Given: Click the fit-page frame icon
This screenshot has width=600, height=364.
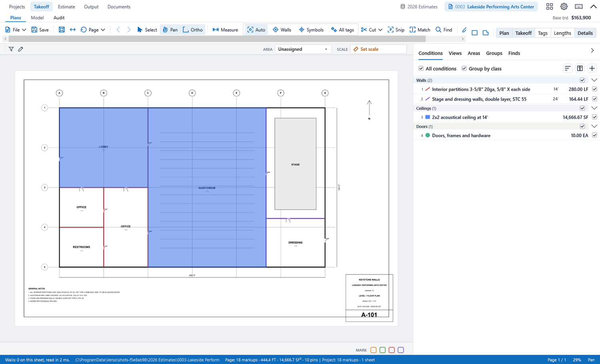Looking at the screenshot, I should point(62,30).
